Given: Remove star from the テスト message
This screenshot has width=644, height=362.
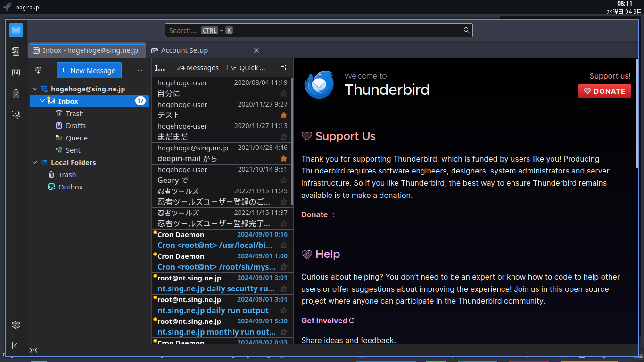Looking at the screenshot, I should (284, 115).
